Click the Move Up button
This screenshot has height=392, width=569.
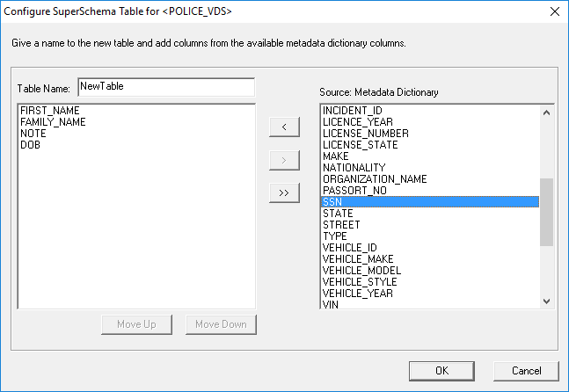click(136, 324)
